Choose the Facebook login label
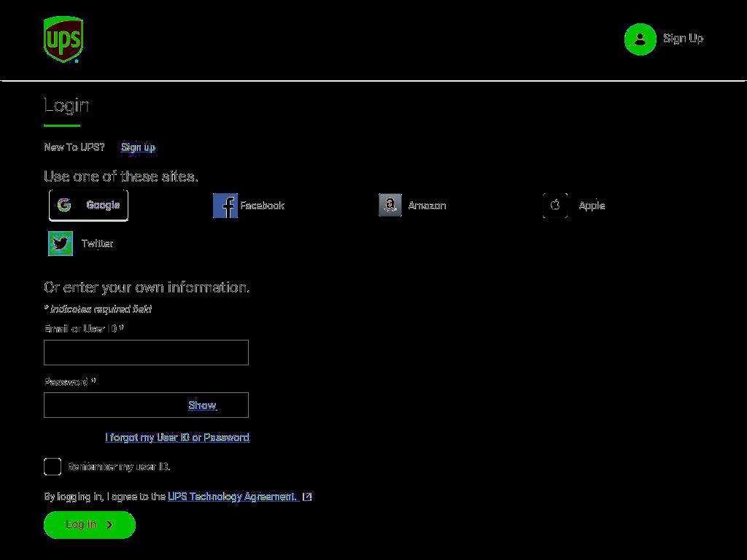Viewport: 747px width, 560px height. [x=262, y=205]
